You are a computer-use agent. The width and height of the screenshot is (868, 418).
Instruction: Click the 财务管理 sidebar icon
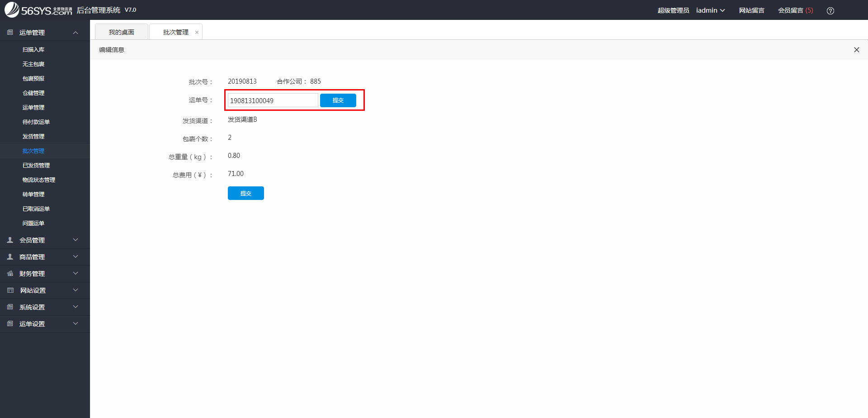click(x=10, y=274)
